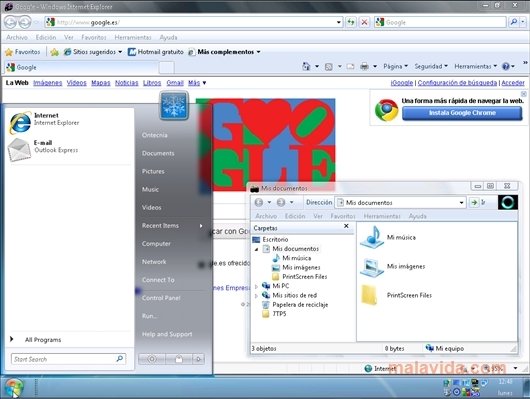Open the Herramientas menu in IE
Screen dimensions: 530x399
coord(133,37)
